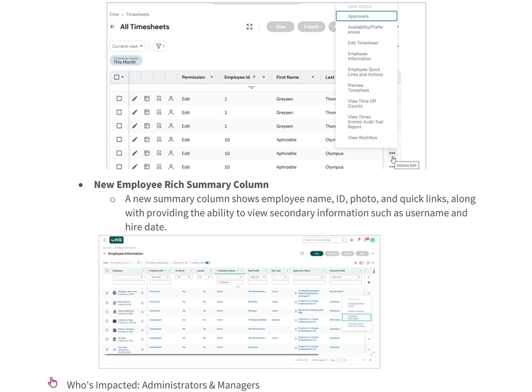Expand the First Name column dropdown arrow

coord(313,77)
